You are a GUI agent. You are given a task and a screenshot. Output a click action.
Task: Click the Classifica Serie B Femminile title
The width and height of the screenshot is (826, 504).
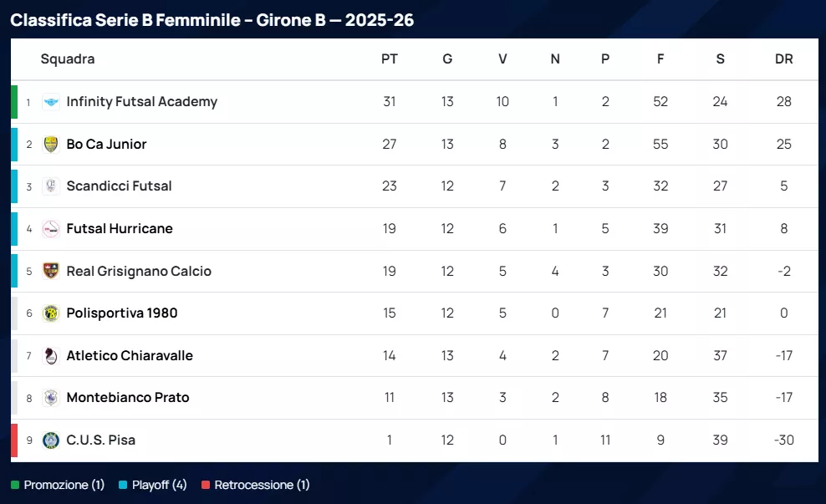tap(212, 20)
